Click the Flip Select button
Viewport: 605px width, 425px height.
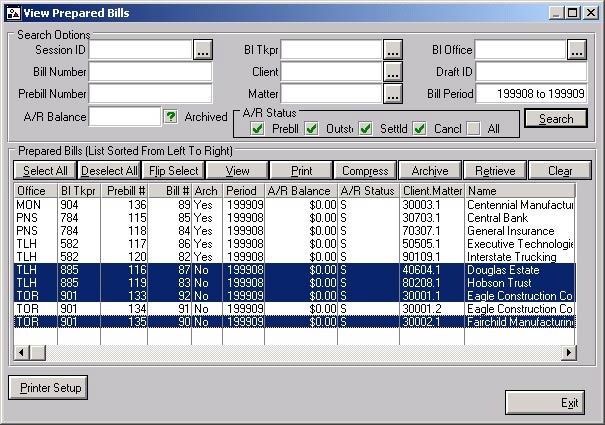click(174, 170)
